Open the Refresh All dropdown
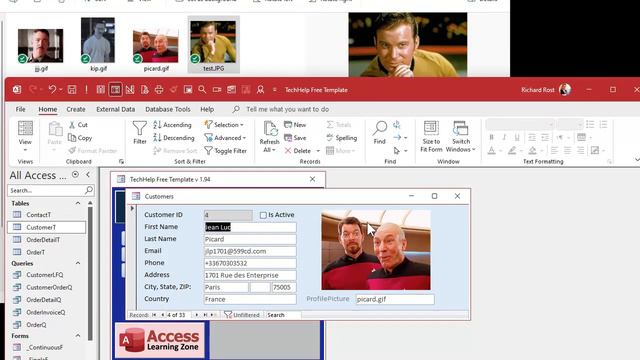 coord(269,150)
